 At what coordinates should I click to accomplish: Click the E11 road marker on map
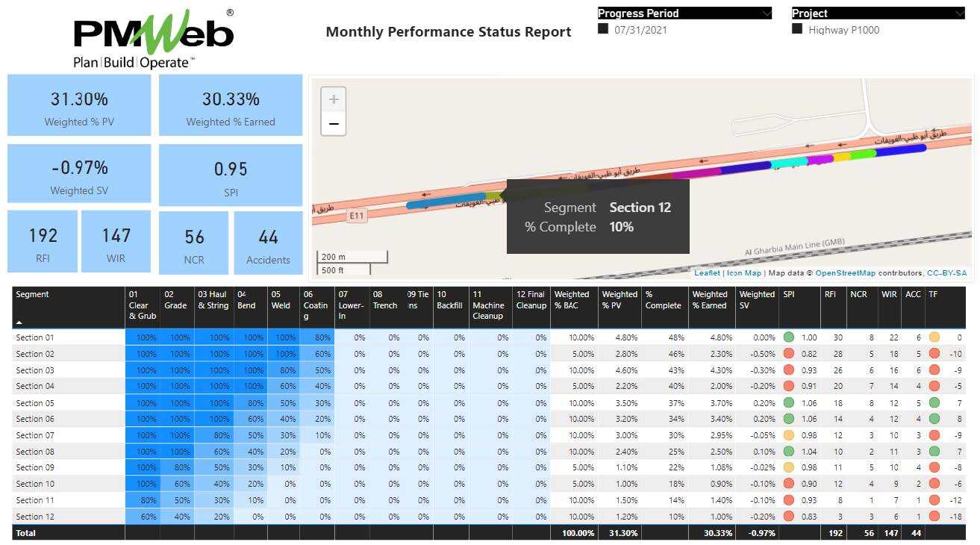[x=358, y=216]
